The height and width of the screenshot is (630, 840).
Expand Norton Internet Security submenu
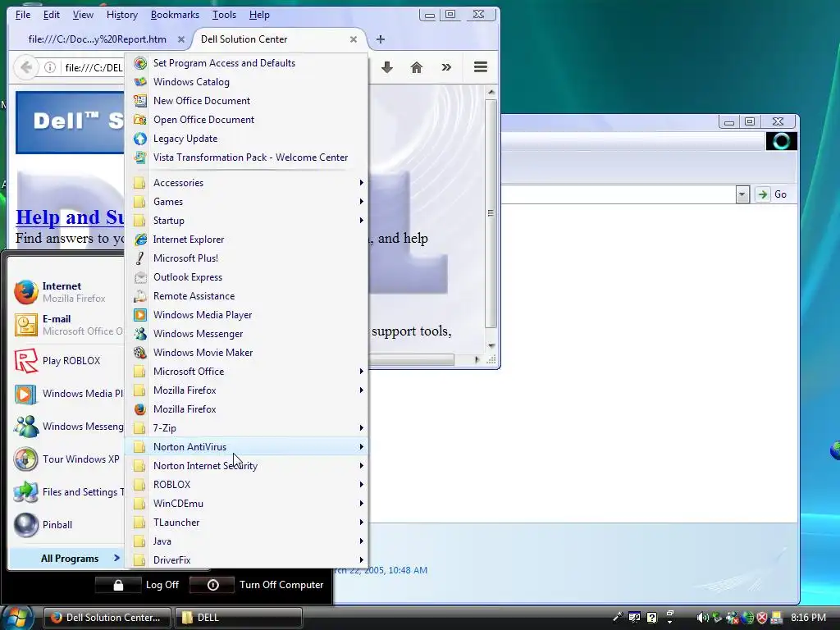[246, 466]
